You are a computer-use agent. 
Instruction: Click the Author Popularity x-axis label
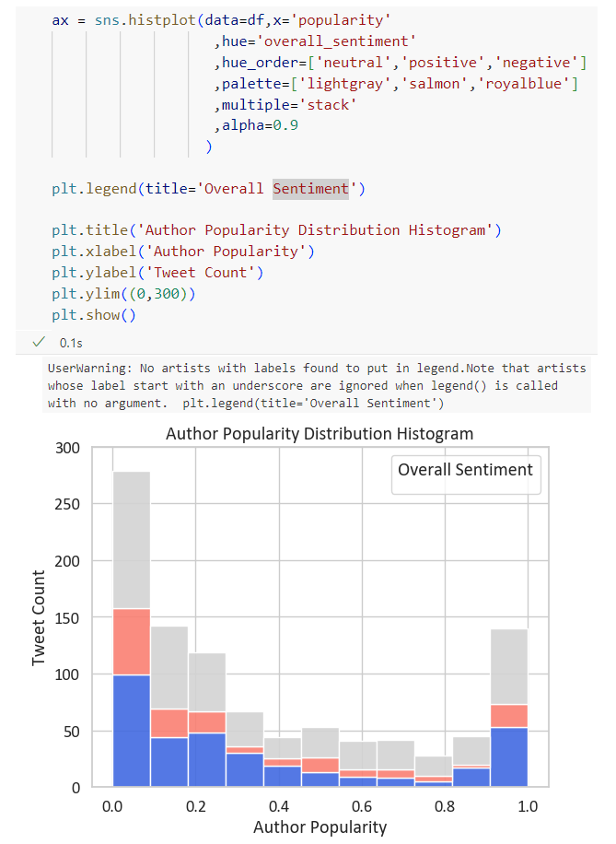320,826
